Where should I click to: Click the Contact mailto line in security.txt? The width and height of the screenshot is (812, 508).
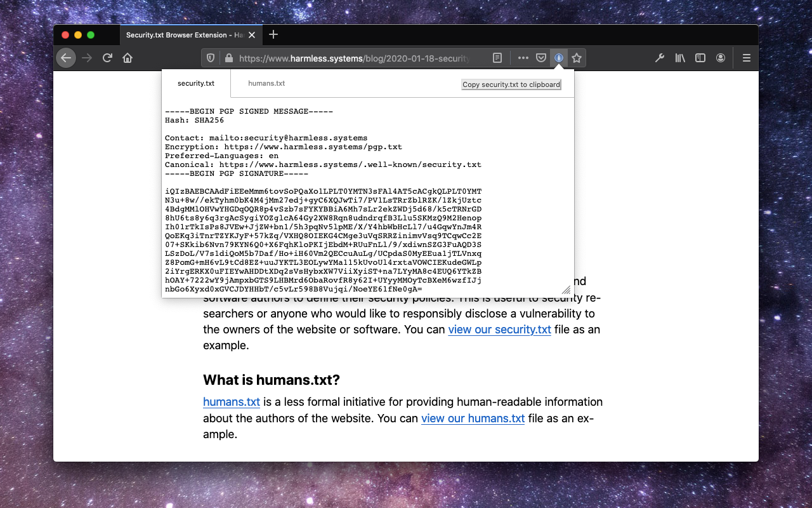click(x=266, y=138)
